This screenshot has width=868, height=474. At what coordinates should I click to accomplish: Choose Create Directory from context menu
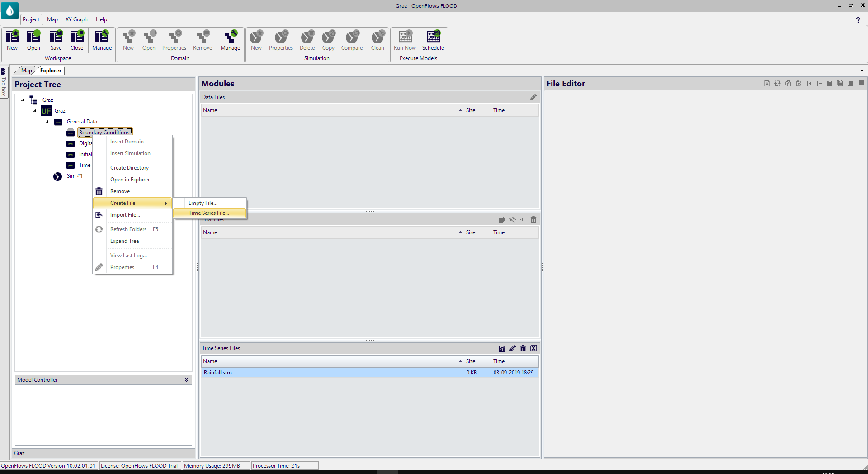coord(129,168)
